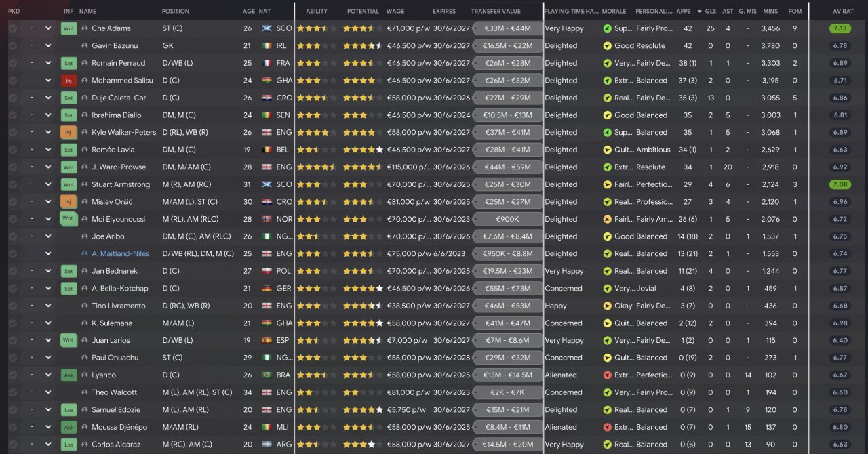Image resolution: width=868 pixels, height=454 pixels.
Task: Click Lyanco's red morale icon
Action: click(607, 375)
